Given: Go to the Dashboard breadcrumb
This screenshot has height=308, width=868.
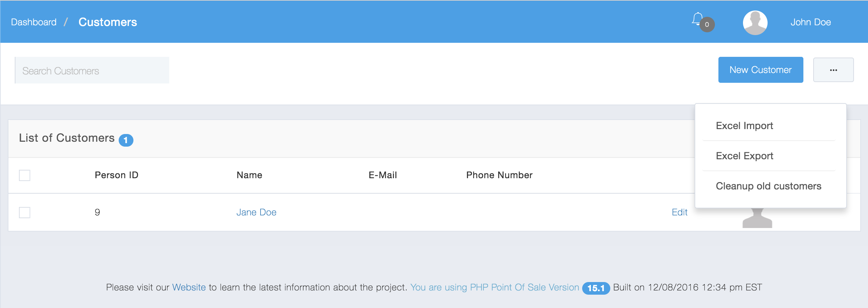Looking at the screenshot, I should tap(34, 22).
